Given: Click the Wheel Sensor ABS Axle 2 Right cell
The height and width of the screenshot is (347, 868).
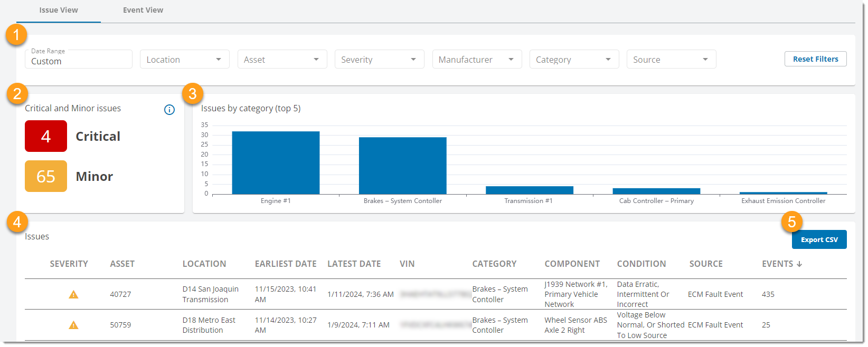Looking at the screenshot, I should click(576, 325).
